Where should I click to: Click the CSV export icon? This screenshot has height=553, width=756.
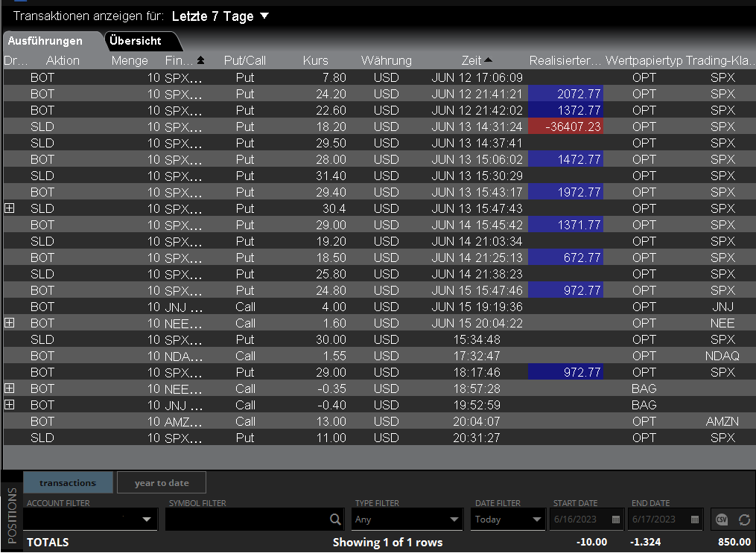pyautogui.click(x=721, y=520)
